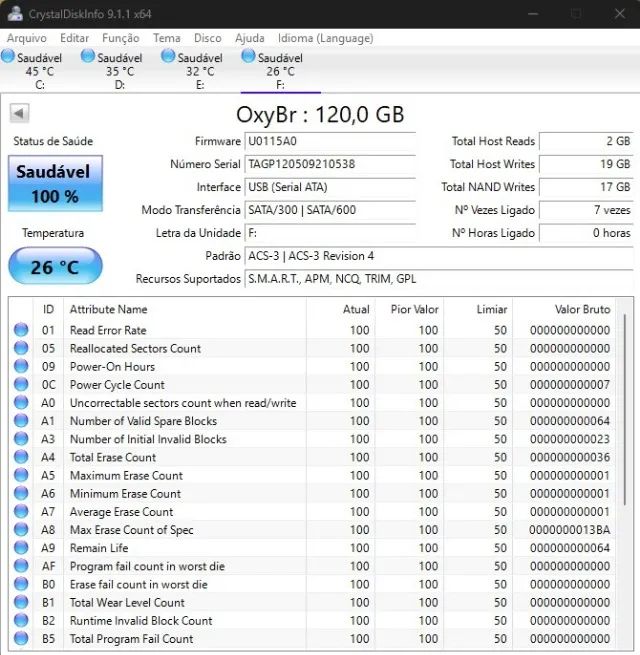Click the Total Host Writes value 19 GB

tap(587, 164)
